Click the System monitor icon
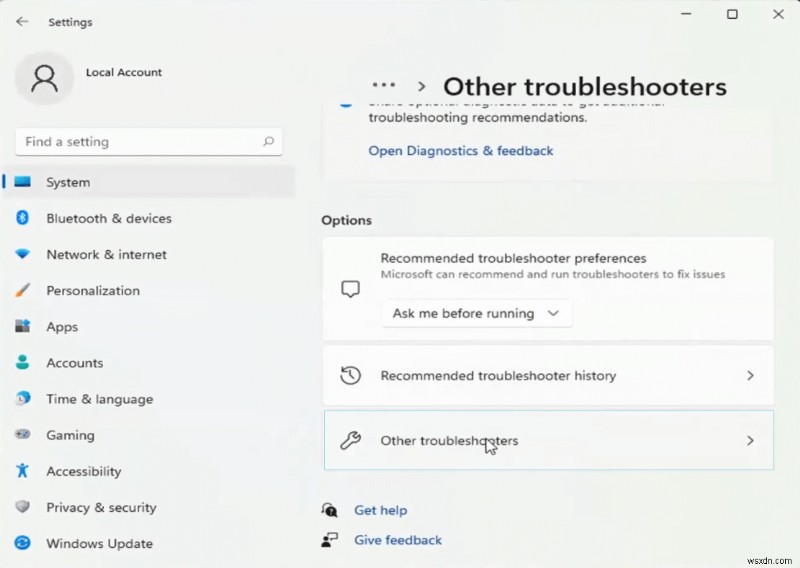This screenshot has height=568, width=800. point(22,182)
